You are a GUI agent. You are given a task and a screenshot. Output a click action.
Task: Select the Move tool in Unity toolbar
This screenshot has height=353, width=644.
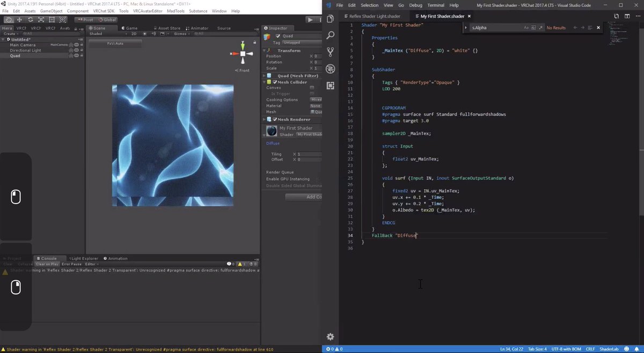19,20
